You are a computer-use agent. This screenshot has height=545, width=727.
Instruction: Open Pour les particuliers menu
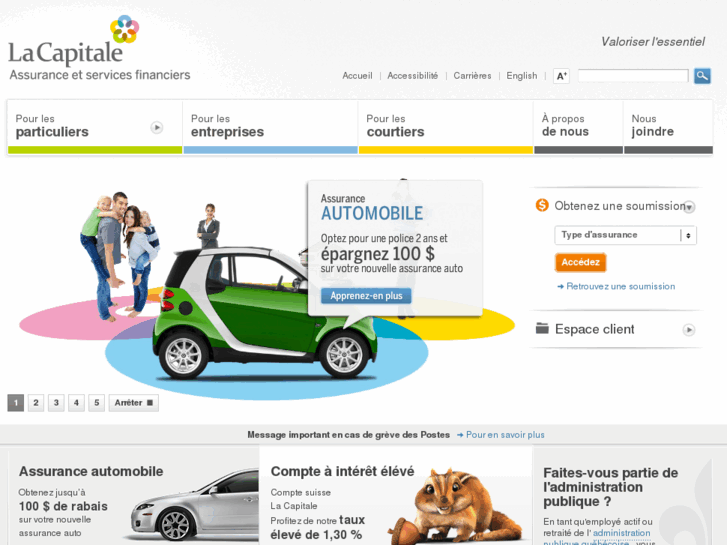point(95,127)
